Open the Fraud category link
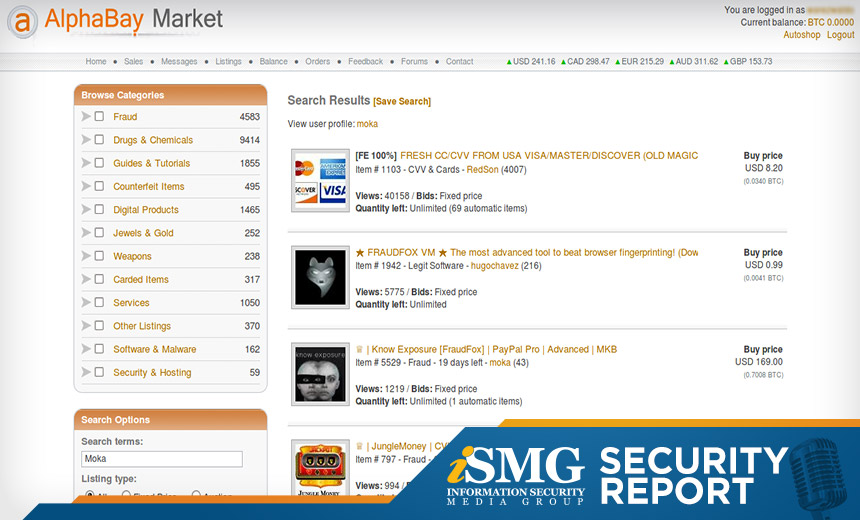The height and width of the screenshot is (520, 860). [x=125, y=117]
